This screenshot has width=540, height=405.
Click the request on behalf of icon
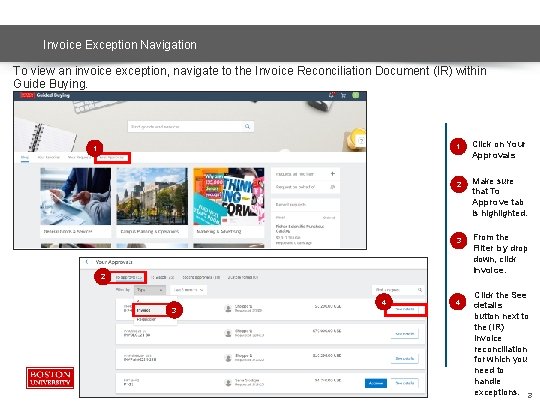[x=333, y=187]
